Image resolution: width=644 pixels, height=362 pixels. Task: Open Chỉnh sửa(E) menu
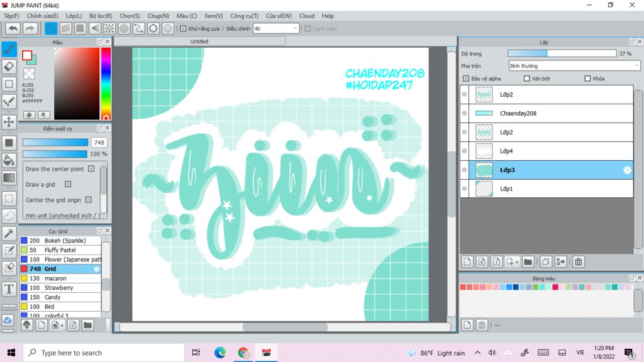(x=42, y=16)
